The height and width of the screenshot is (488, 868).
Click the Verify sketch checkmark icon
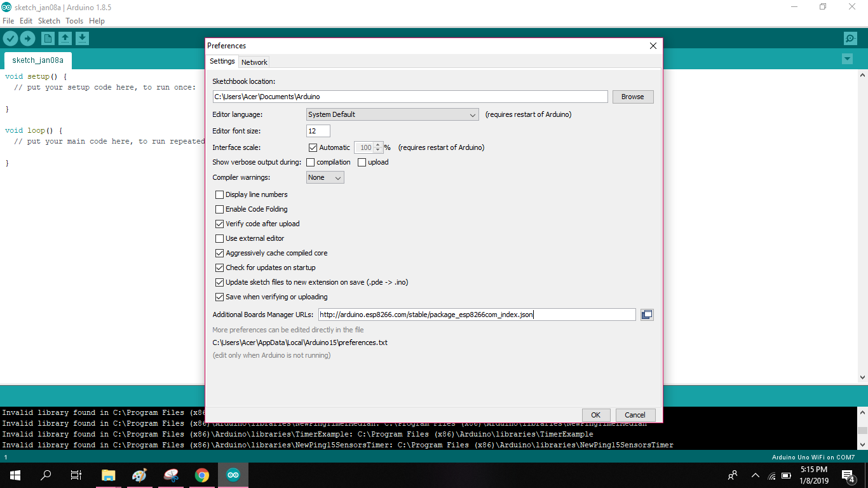point(10,39)
